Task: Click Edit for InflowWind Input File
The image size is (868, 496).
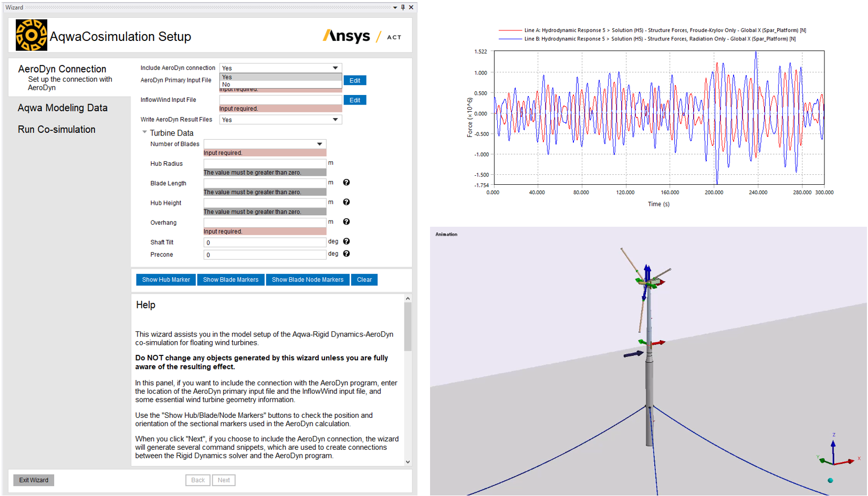Action: [x=354, y=100]
